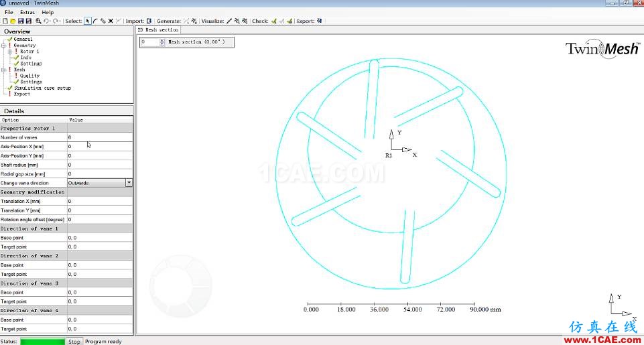Select Rotor 1 in the tree
This screenshot has width=644, height=345.
point(29,52)
